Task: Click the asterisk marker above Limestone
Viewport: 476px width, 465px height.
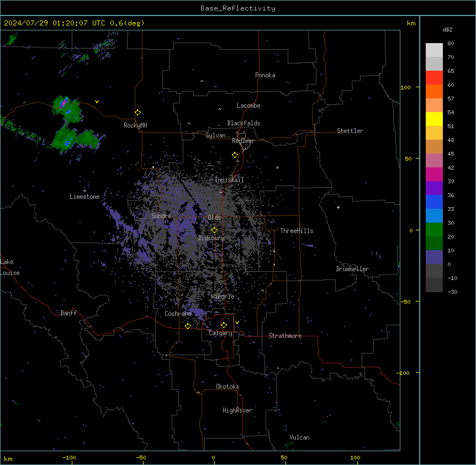Action: point(84,191)
